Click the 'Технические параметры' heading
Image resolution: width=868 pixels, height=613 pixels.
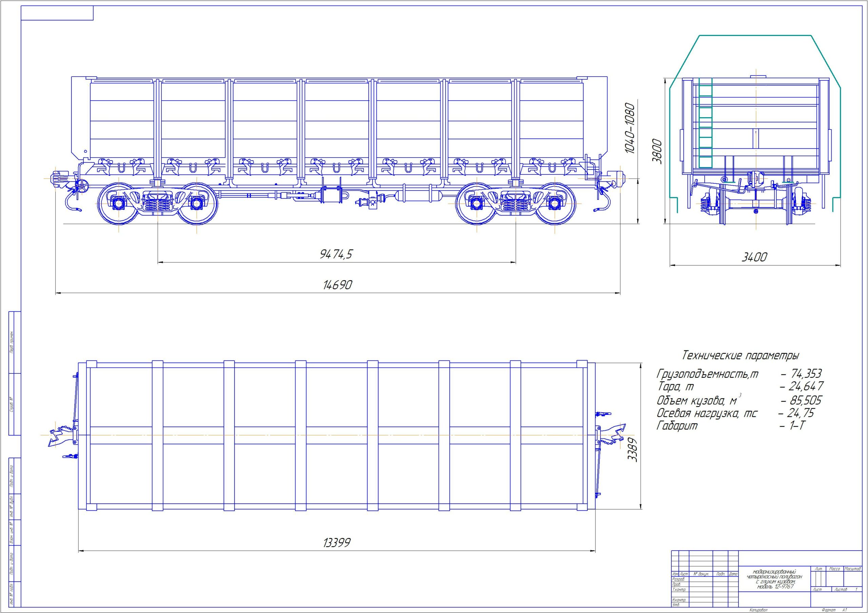pyautogui.click(x=741, y=355)
